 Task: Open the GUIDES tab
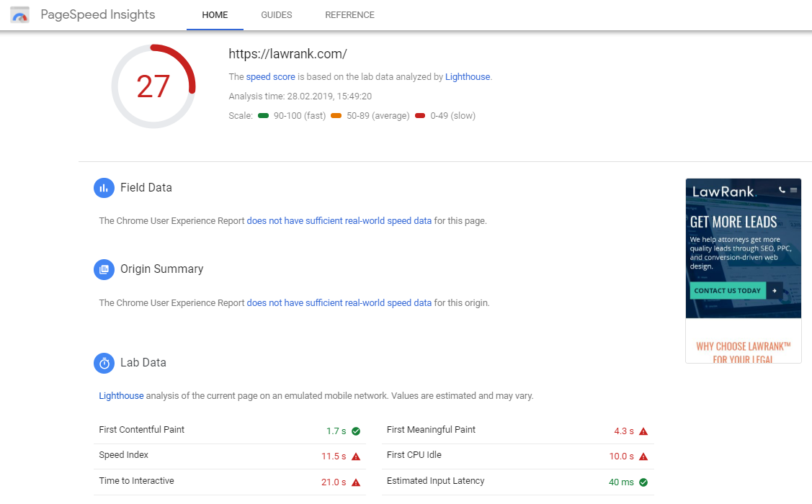coord(277,15)
